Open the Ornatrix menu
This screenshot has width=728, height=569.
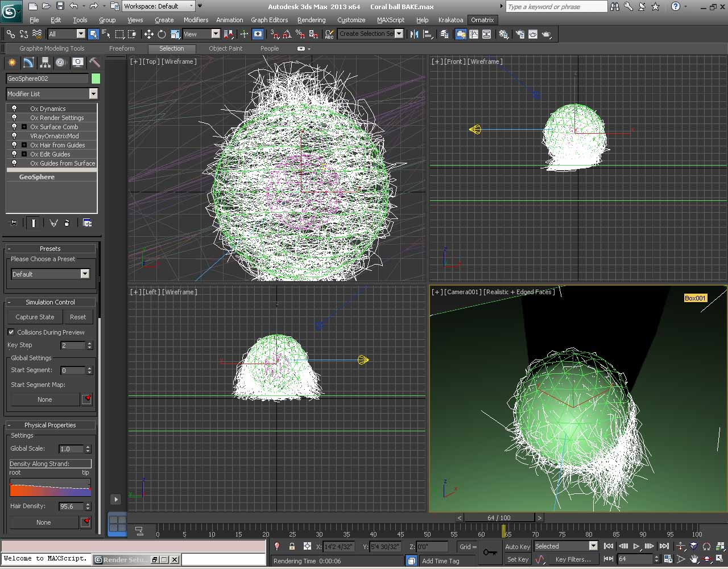(482, 20)
